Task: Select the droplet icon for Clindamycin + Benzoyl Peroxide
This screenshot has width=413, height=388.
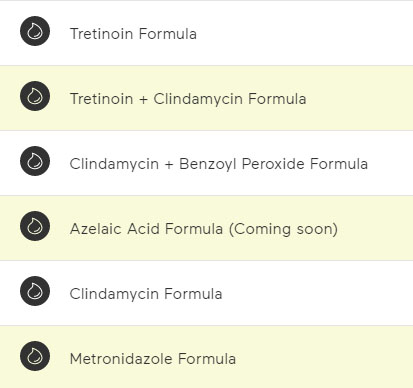Action: click(x=35, y=161)
